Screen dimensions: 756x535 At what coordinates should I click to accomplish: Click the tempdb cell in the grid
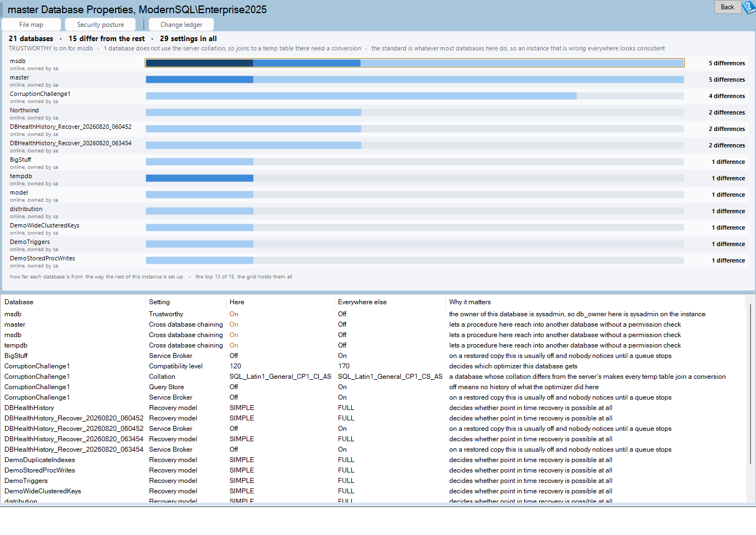(x=16, y=345)
